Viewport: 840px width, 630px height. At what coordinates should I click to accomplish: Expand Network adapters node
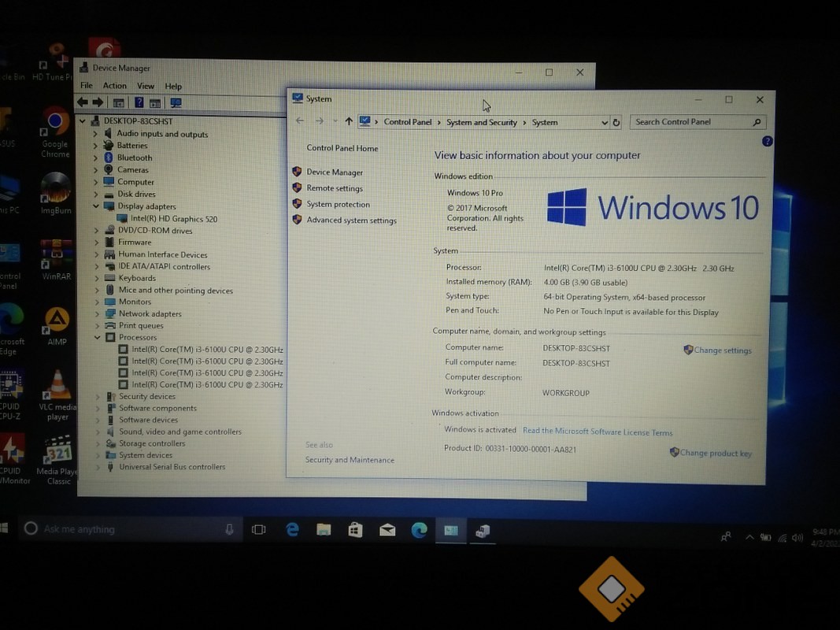coord(97,313)
